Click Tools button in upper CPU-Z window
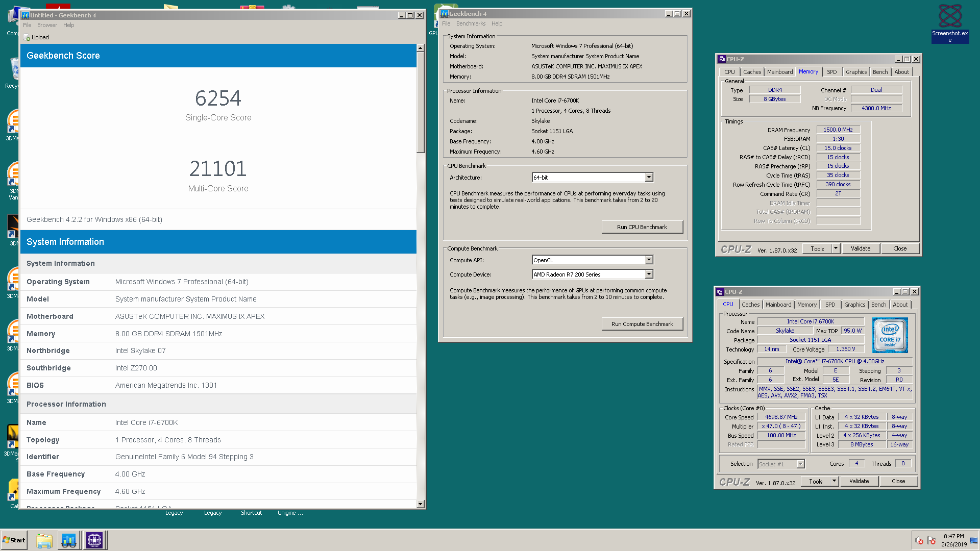The height and width of the screenshot is (551, 980). tap(817, 248)
